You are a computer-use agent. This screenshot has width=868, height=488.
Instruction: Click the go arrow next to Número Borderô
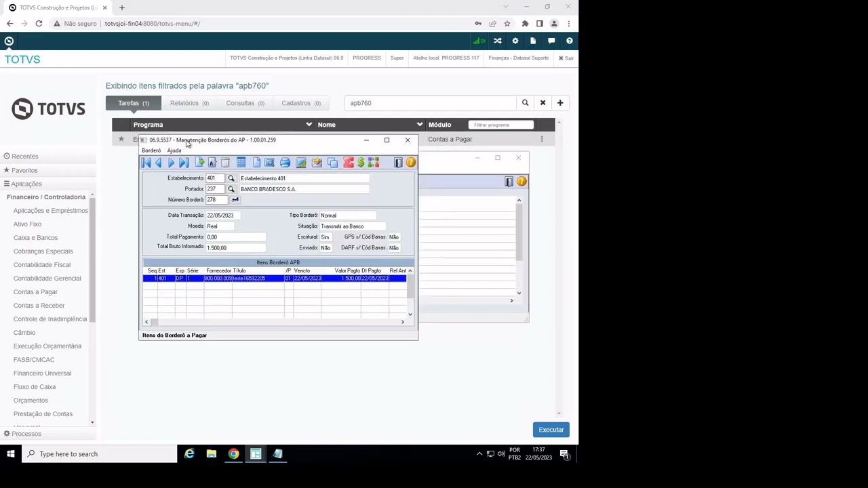click(235, 200)
